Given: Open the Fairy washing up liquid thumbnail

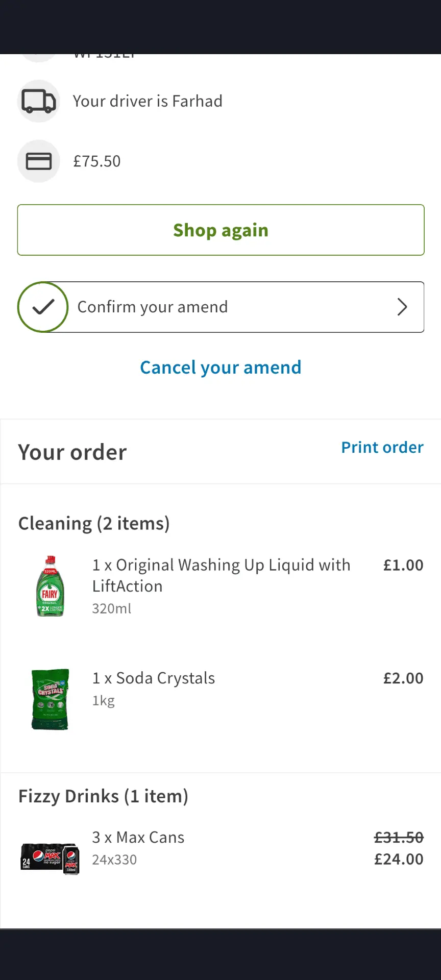Looking at the screenshot, I should click(50, 586).
